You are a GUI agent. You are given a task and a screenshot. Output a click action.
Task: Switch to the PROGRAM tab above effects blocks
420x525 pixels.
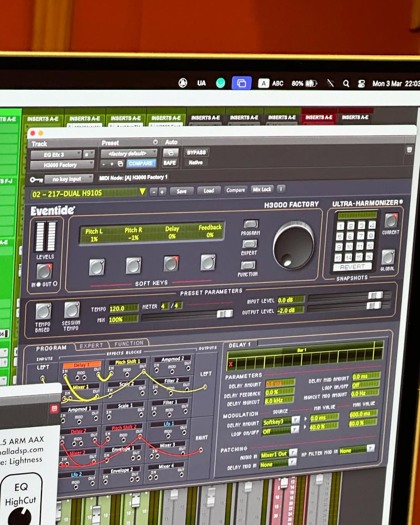point(51,348)
